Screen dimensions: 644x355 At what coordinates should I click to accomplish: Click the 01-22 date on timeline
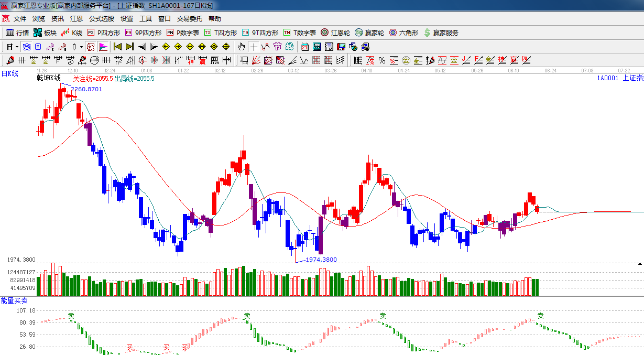[x=183, y=70]
